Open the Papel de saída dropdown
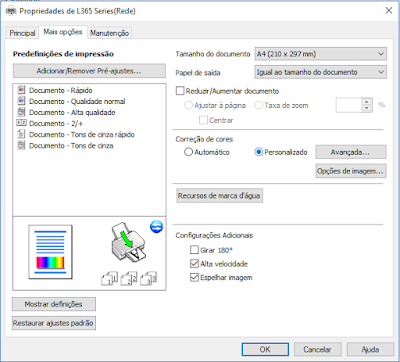This screenshot has height=362, width=400. coord(321,72)
